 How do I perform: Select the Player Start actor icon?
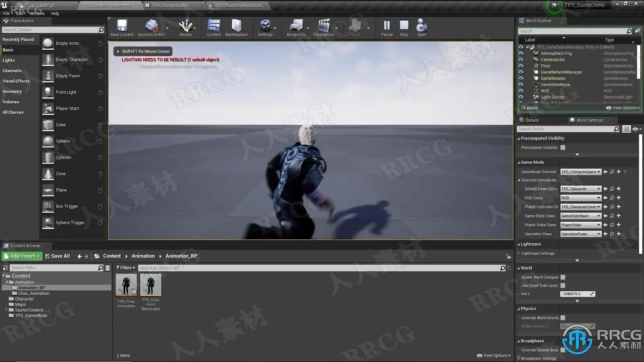48,109
